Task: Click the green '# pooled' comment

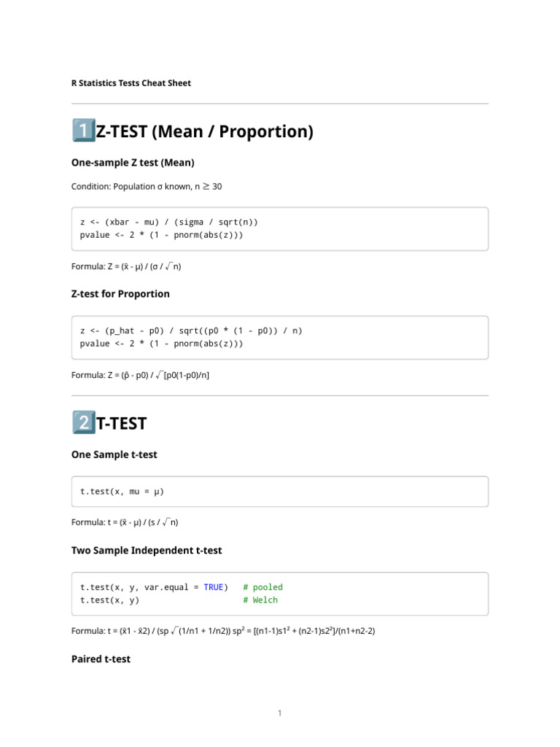Action: [x=262, y=587]
